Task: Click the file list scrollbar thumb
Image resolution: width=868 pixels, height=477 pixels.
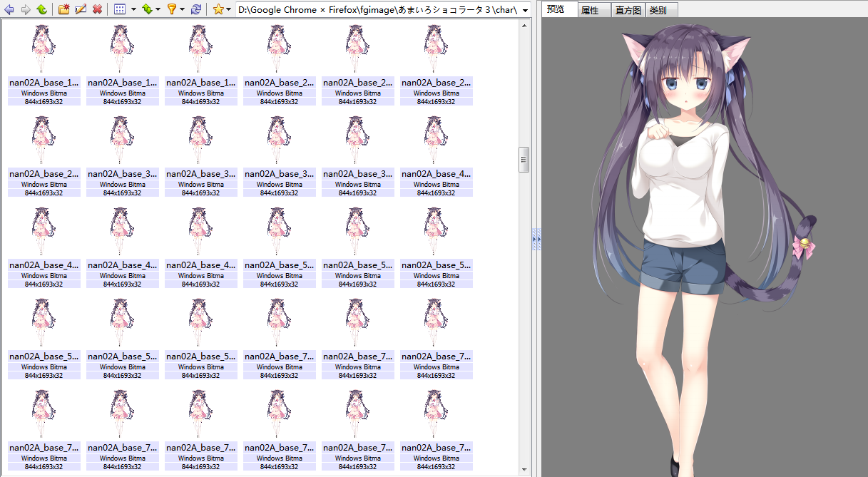Action: 524,160
